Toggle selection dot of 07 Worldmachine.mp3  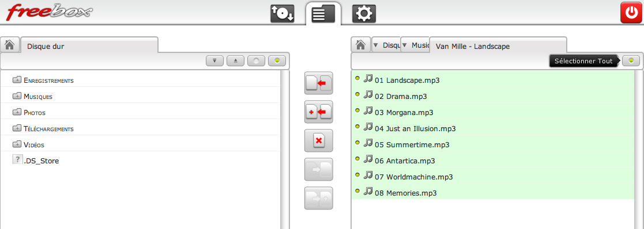tap(357, 174)
